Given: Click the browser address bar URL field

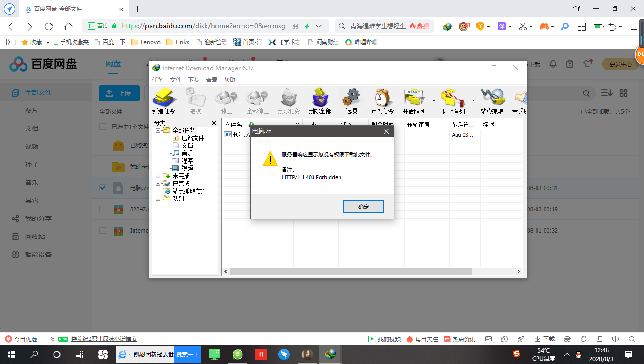Looking at the screenshot, I should 204,26.
